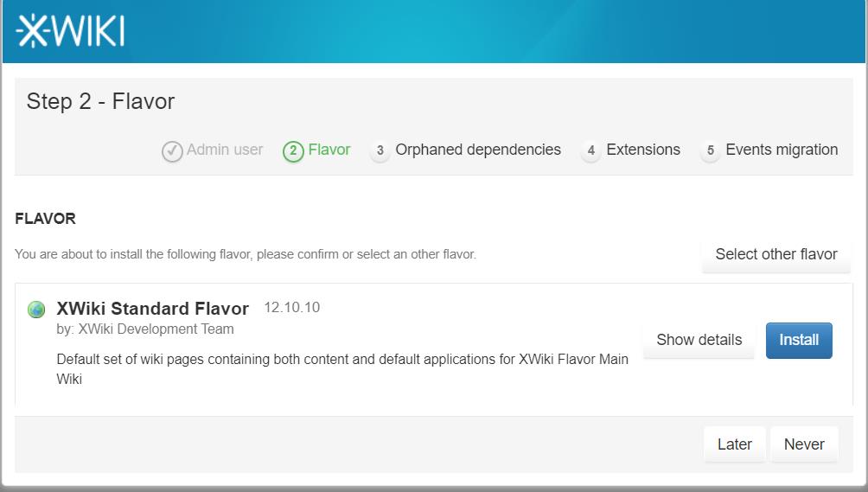Viewport: 868px width, 492px height.
Task: Show details of the Standard Flavor
Action: [x=699, y=340]
